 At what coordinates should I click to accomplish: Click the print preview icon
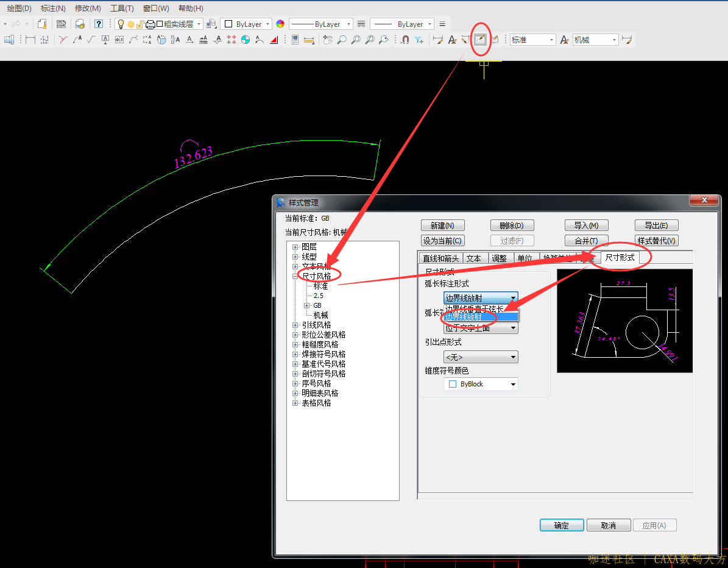pyautogui.click(x=80, y=24)
